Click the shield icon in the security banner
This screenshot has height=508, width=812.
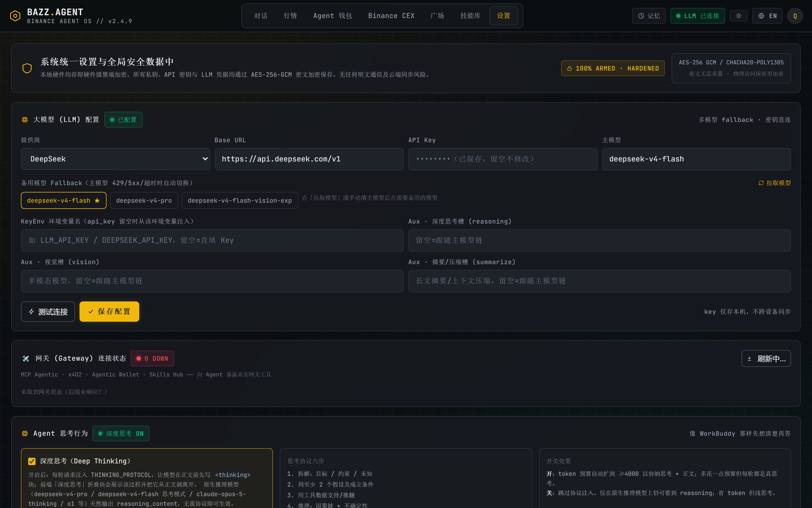tap(27, 68)
